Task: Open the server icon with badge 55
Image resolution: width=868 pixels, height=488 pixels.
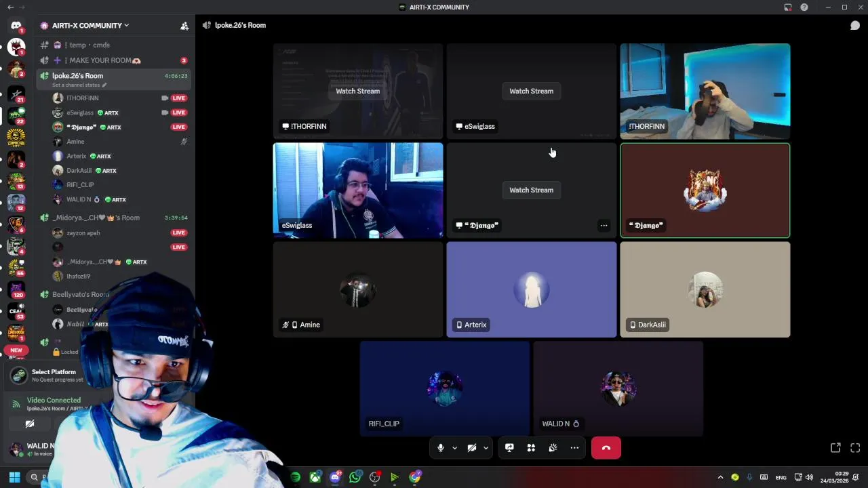Action: (x=16, y=267)
